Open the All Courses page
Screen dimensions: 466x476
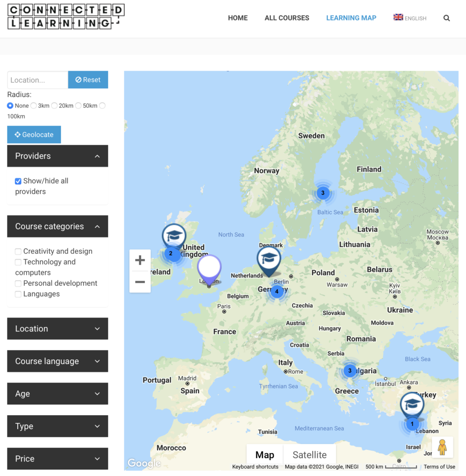pyautogui.click(x=287, y=18)
